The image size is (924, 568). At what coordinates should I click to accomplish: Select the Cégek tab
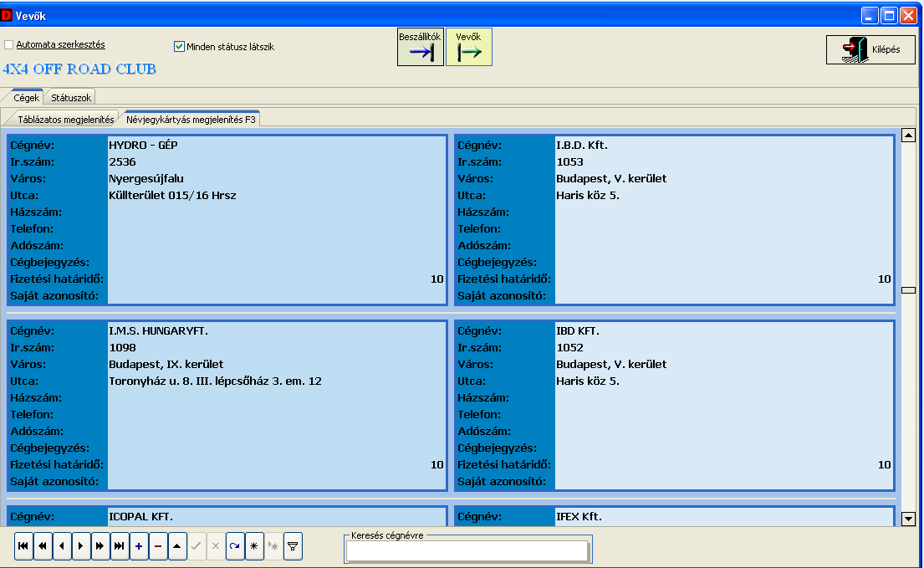pos(26,97)
